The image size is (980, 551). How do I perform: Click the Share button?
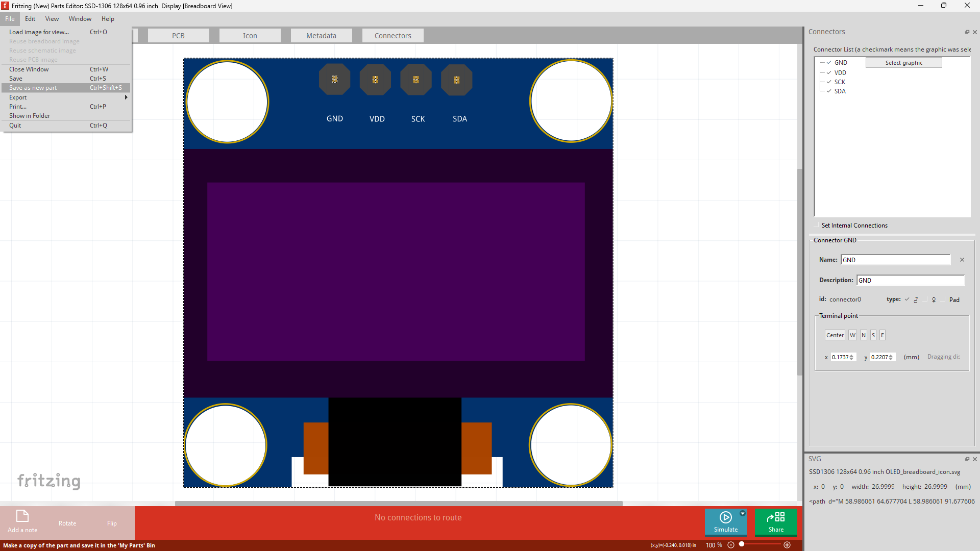click(776, 522)
